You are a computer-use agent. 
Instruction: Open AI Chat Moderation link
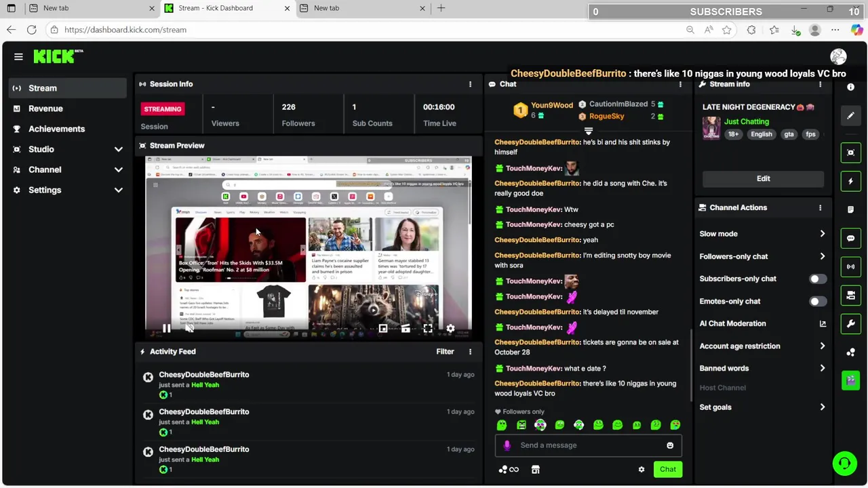(x=763, y=323)
